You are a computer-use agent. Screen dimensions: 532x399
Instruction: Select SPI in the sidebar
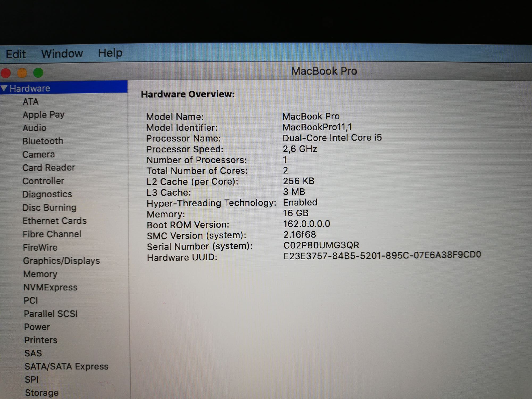(x=32, y=380)
